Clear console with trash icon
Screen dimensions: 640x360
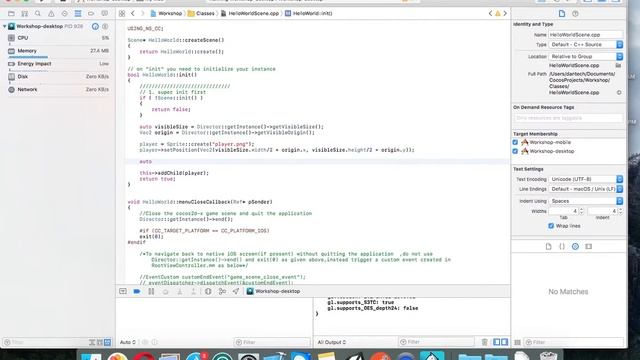point(484,342)
